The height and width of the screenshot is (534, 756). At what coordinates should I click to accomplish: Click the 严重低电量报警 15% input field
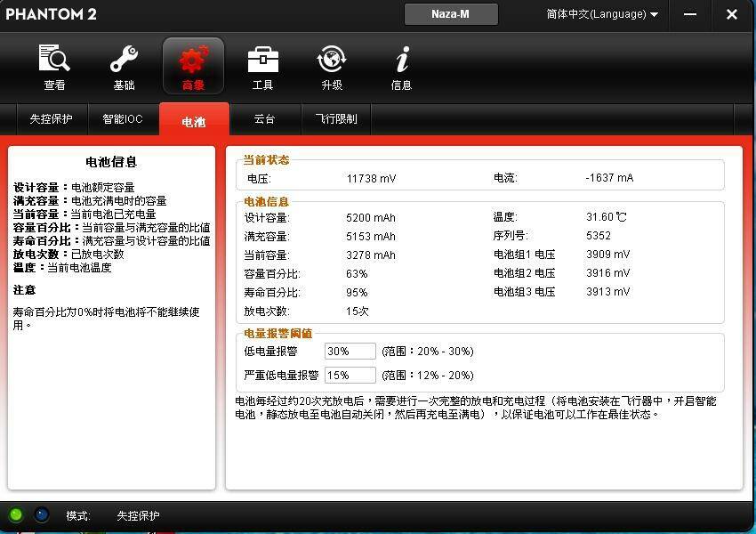(350, 375)
